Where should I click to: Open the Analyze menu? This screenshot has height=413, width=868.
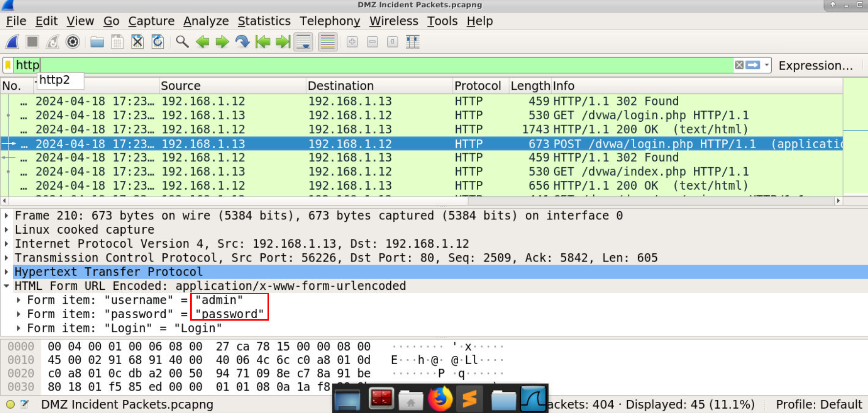pyautogui.click(x=206, y=21)
